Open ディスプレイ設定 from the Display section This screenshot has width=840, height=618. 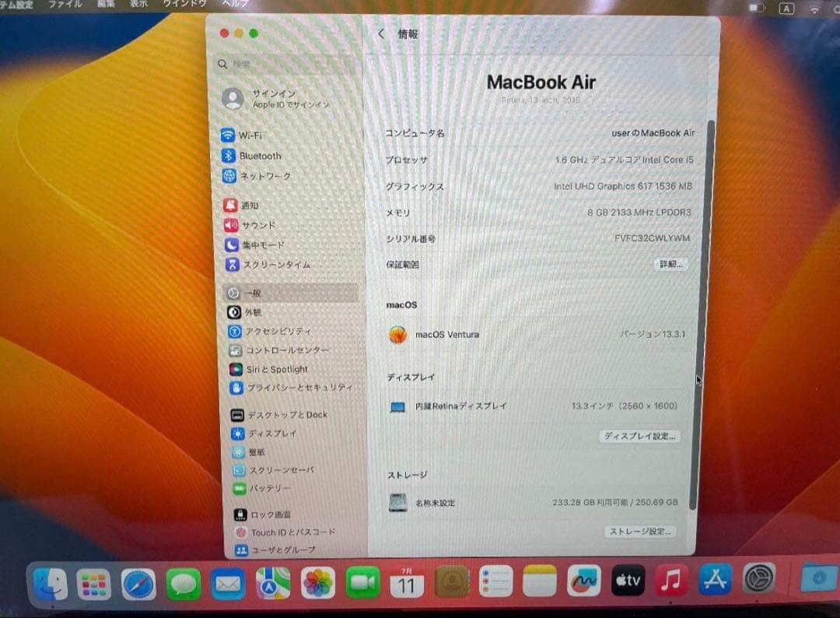[639, 437]
